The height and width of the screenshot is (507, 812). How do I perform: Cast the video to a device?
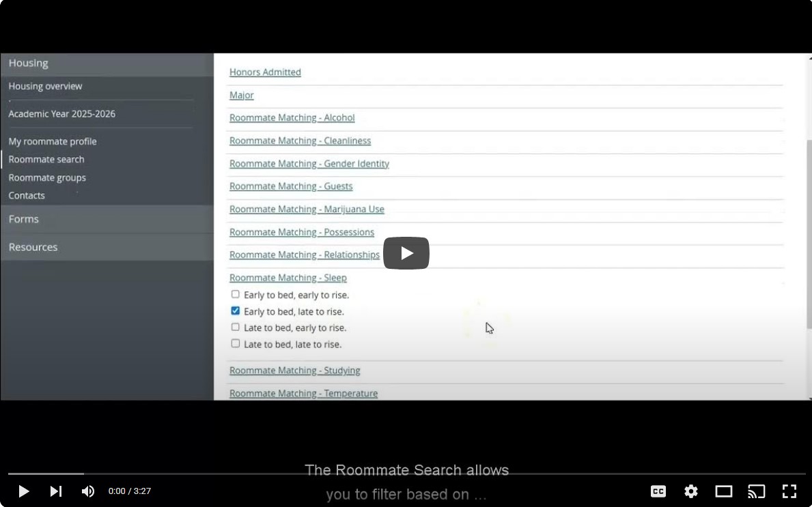point(756,491)
